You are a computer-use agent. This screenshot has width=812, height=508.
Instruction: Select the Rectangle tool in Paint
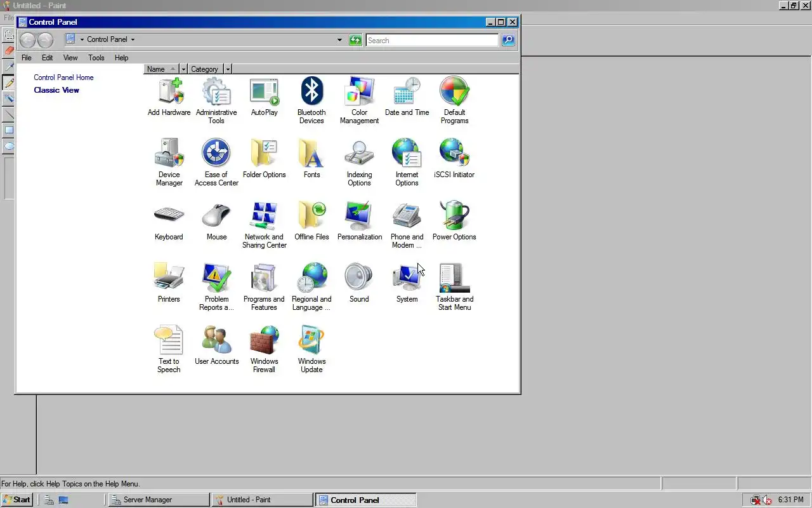tap(9, 130)
